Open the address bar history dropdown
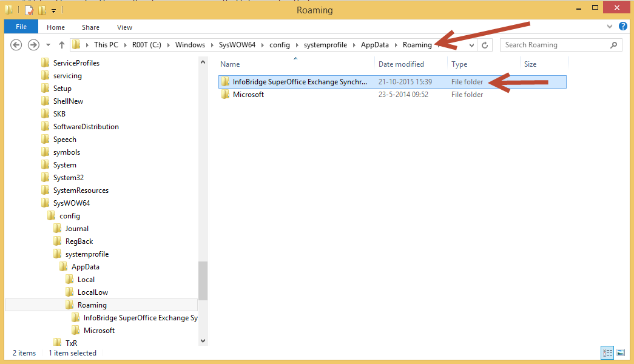Viewport: 634px width, 364px height. pos(471,45)
